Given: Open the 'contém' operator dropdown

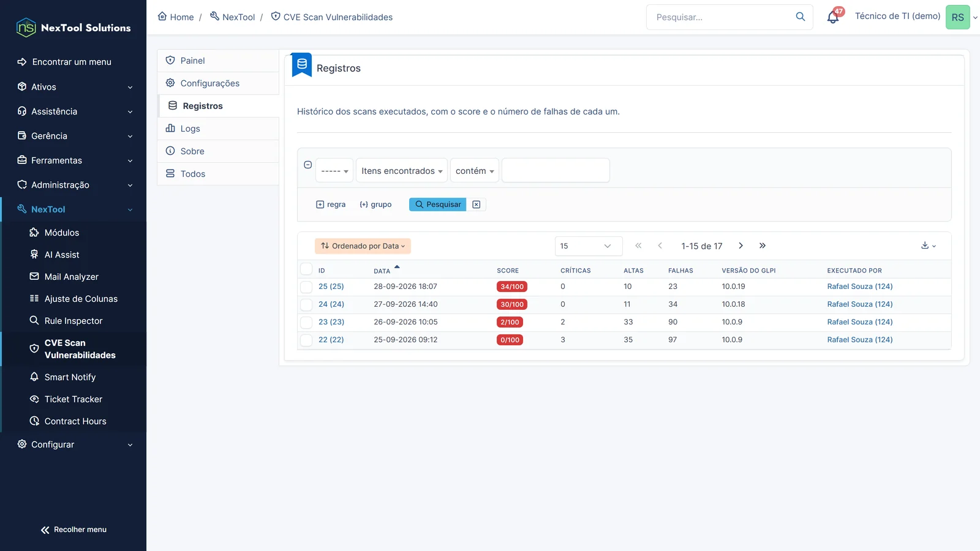Looking at the screenshot, I should click(x=475, y=171).
